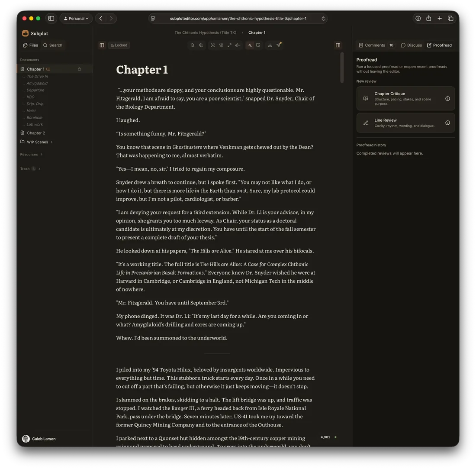Start a Chapter Critique review

[x=405, y=98]
